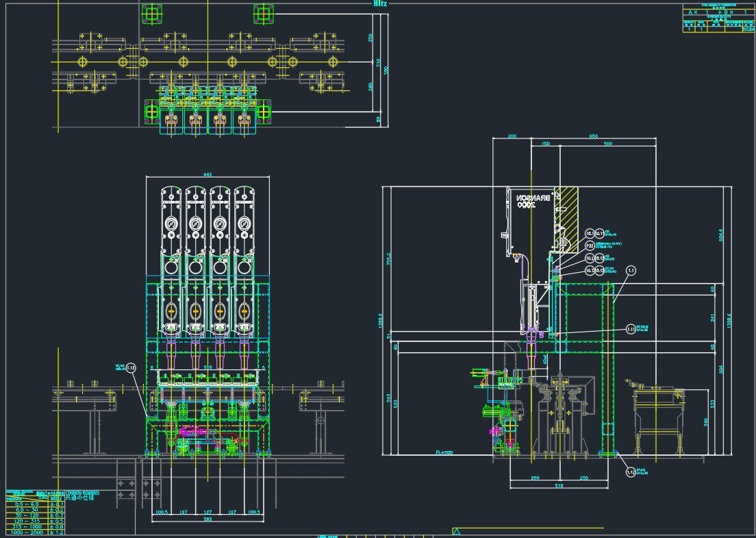
Task: Click the 590 overall dimension in plan view
Action: [386, 71]
